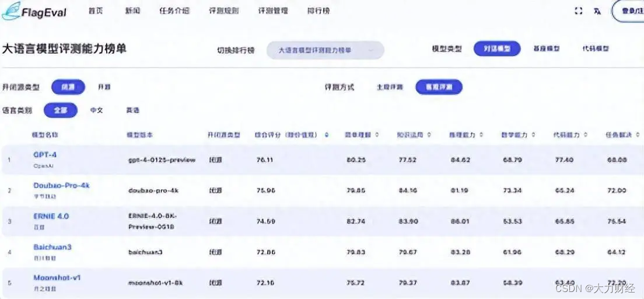Click version text ERNIE-4.0-8K-Preview
The image size is (644, 299).
(x=153, y=222)
